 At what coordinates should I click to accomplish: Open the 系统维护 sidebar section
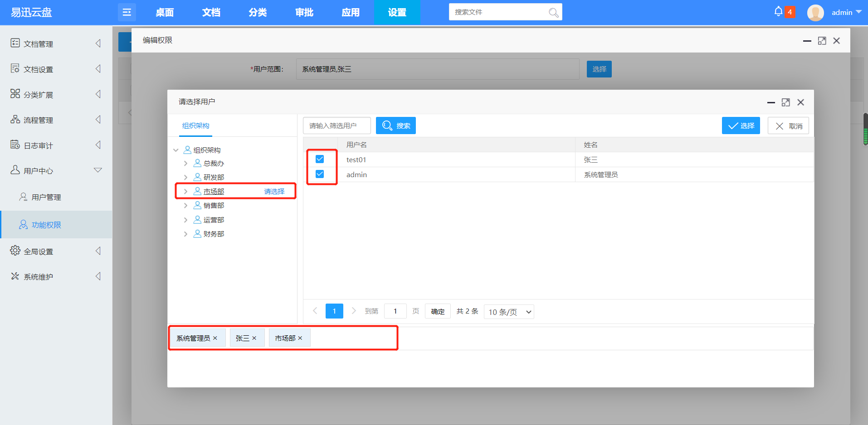pos(38,276)
